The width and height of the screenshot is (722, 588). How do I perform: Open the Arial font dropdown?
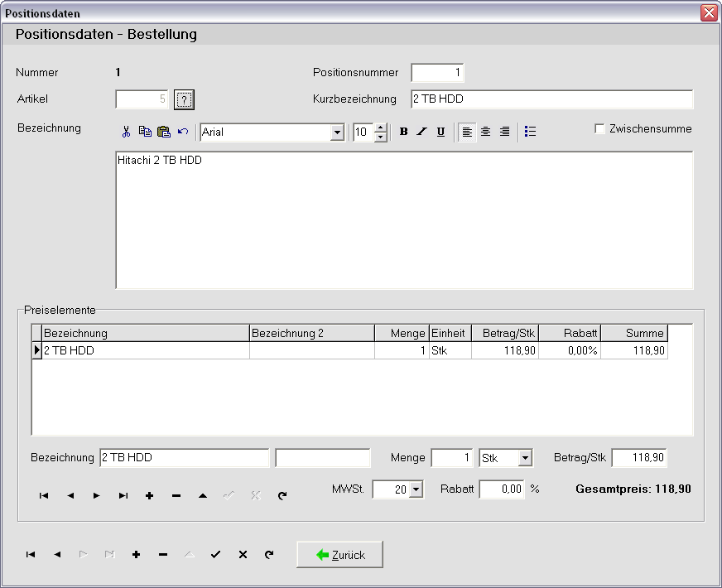point(337,133)
